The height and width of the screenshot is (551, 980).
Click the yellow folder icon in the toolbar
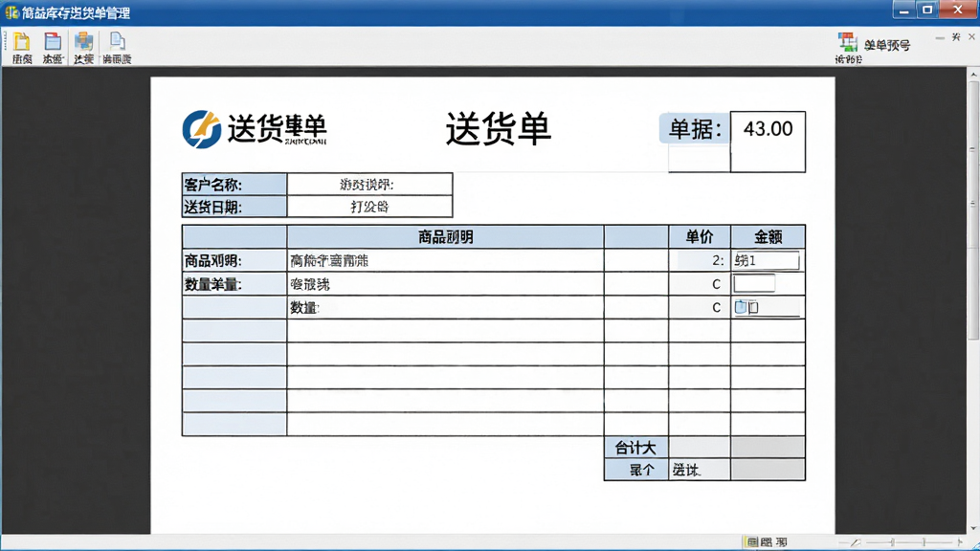point(22,42)
